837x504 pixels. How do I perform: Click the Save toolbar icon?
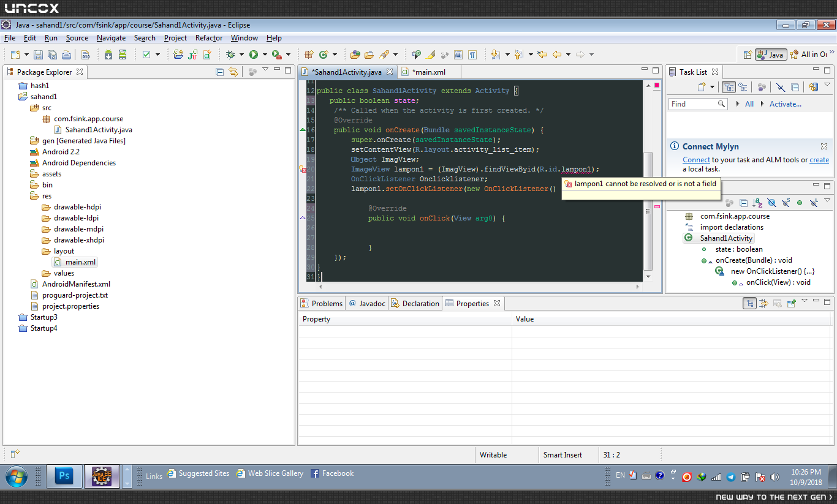(x=38, y=55)
